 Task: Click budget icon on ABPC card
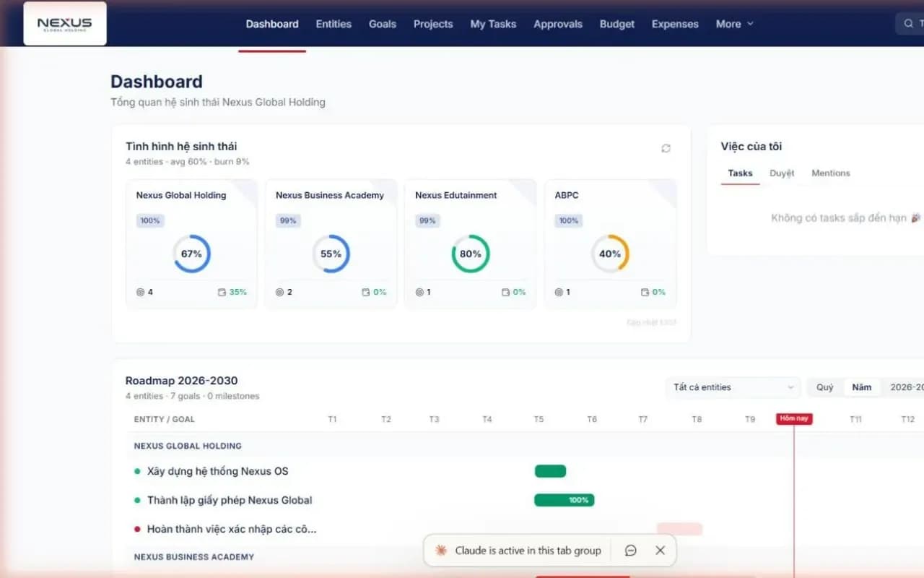(645, 292)
